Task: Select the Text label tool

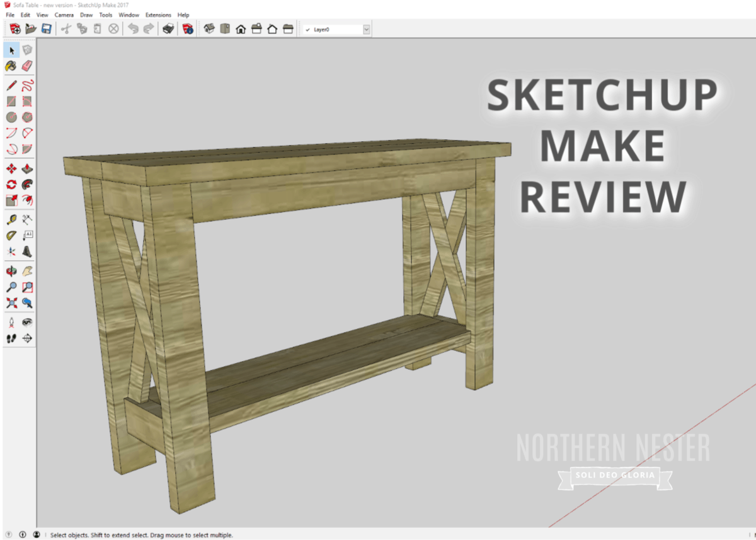Action: [27, 236]
